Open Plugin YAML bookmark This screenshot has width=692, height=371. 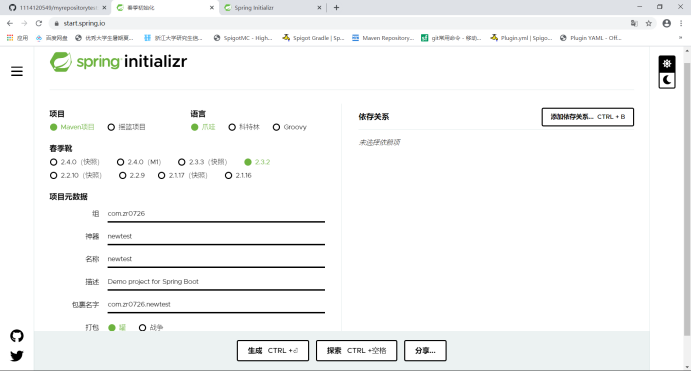tap(590, 38)
